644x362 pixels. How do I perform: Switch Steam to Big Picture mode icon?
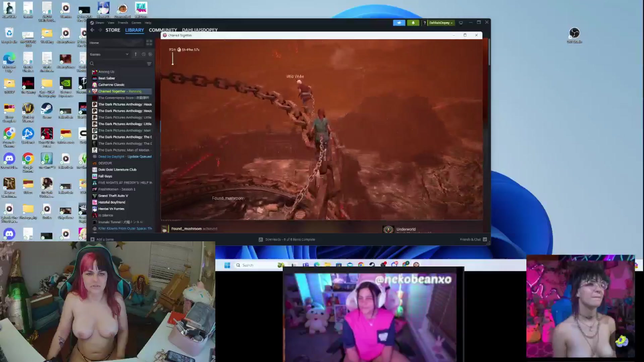(461, 23)
